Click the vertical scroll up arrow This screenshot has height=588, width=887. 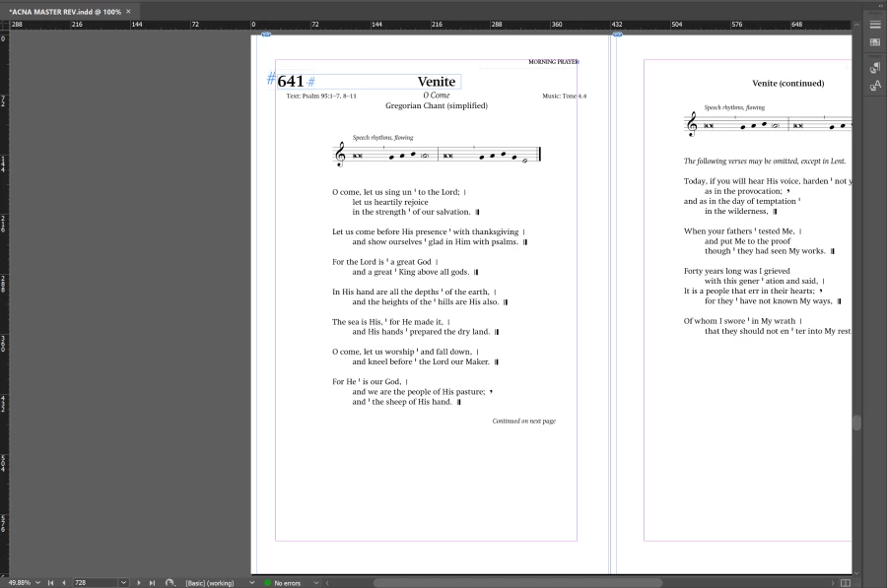pyautogui.click(x=856, y=25)
